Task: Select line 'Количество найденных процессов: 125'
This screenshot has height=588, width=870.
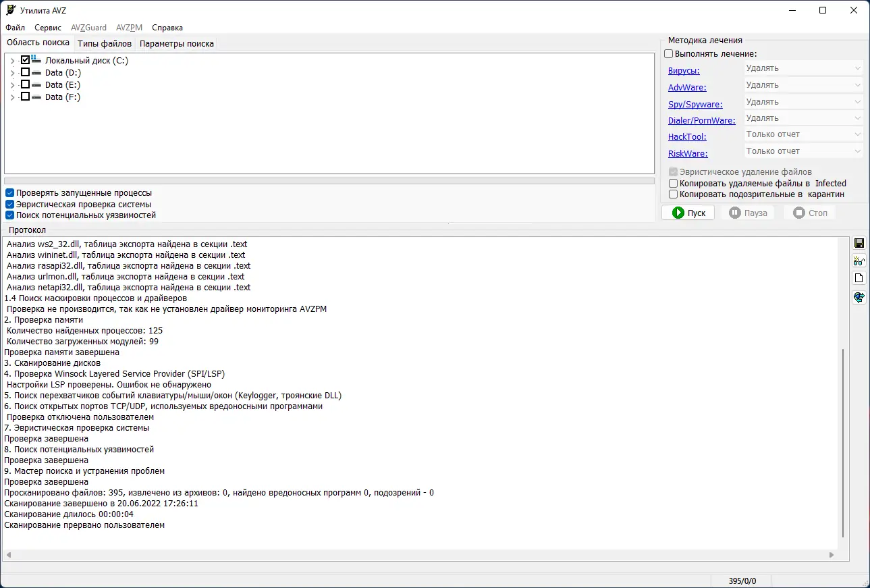Action: pyautogui.click(x=84, y=330)
